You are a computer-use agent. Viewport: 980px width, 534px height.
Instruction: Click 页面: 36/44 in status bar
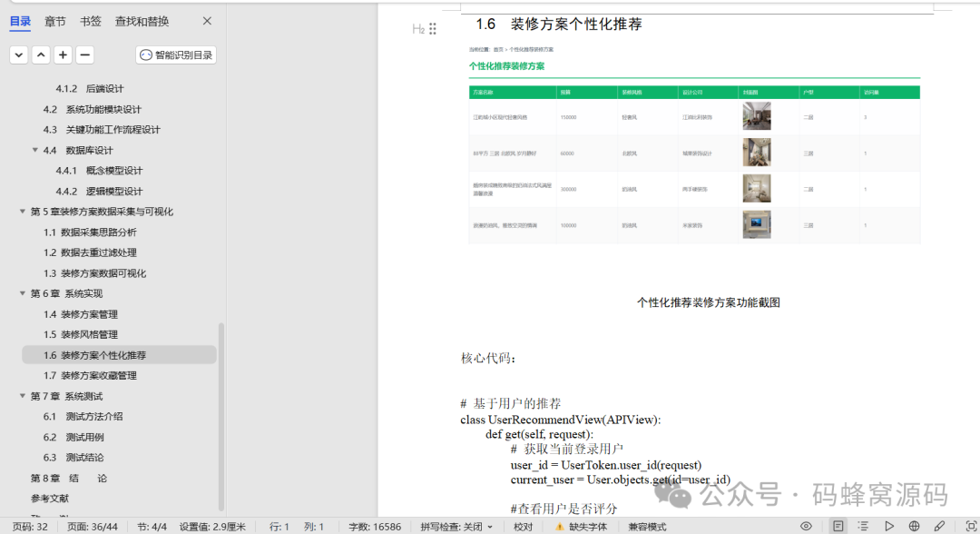click(x=92, y=527)
